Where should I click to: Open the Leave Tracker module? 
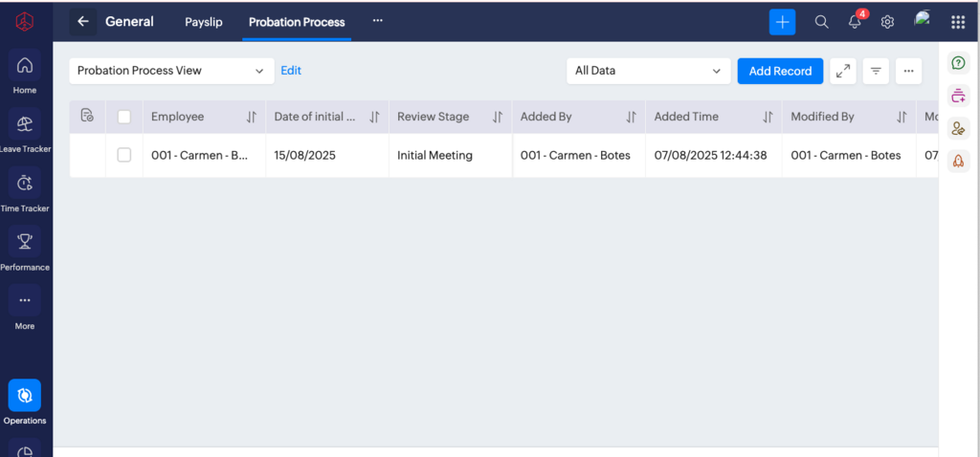(25, 124)
